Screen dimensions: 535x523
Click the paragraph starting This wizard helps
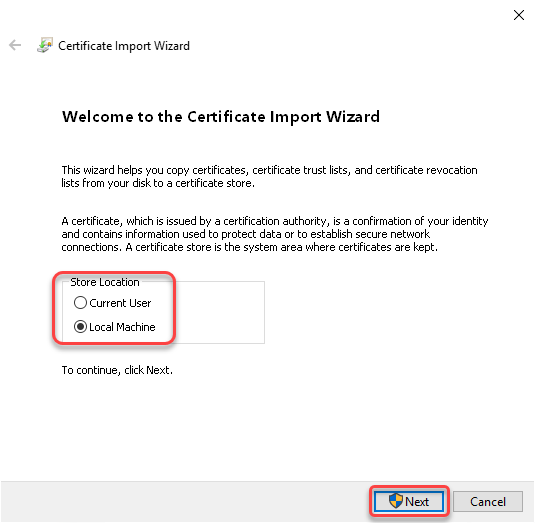(269, 176)
